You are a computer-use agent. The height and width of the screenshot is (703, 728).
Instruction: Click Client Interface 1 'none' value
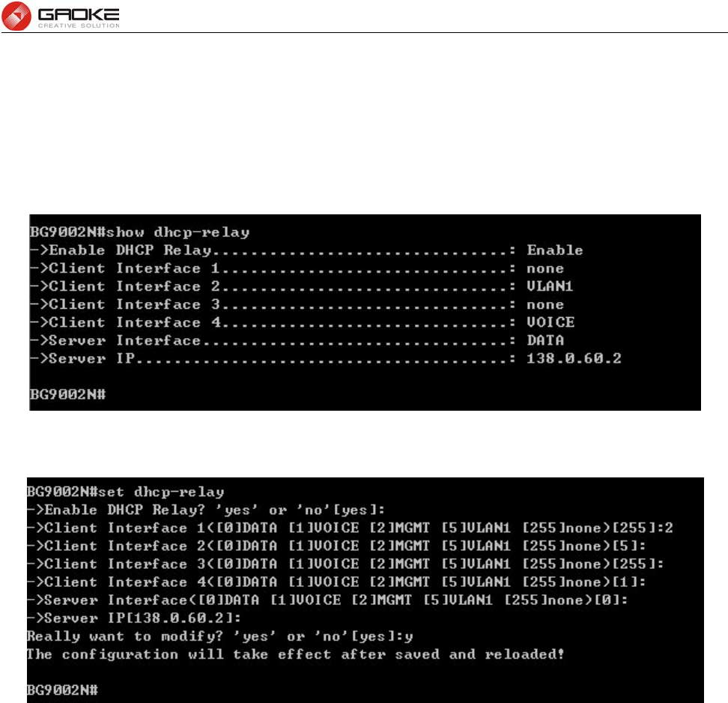545,268
